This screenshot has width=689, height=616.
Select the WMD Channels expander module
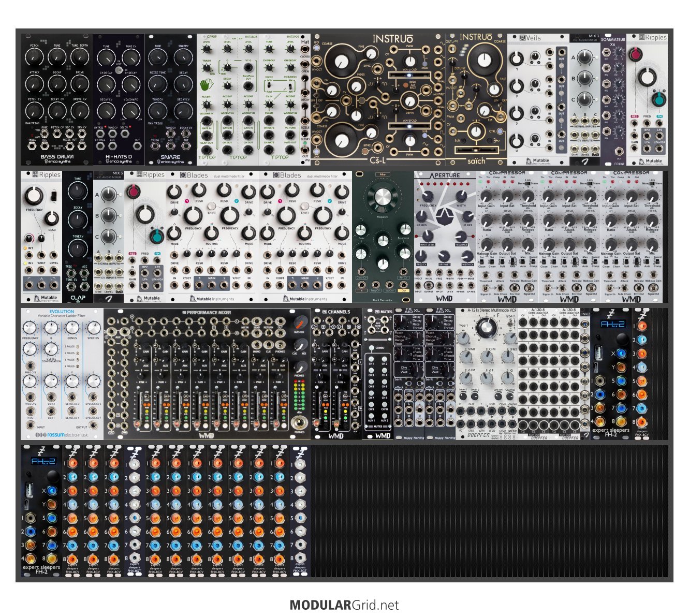tap(336, 374)
